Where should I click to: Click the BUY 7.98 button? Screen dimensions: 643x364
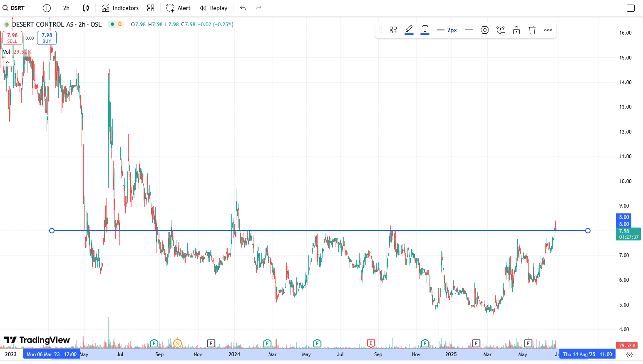47,38
